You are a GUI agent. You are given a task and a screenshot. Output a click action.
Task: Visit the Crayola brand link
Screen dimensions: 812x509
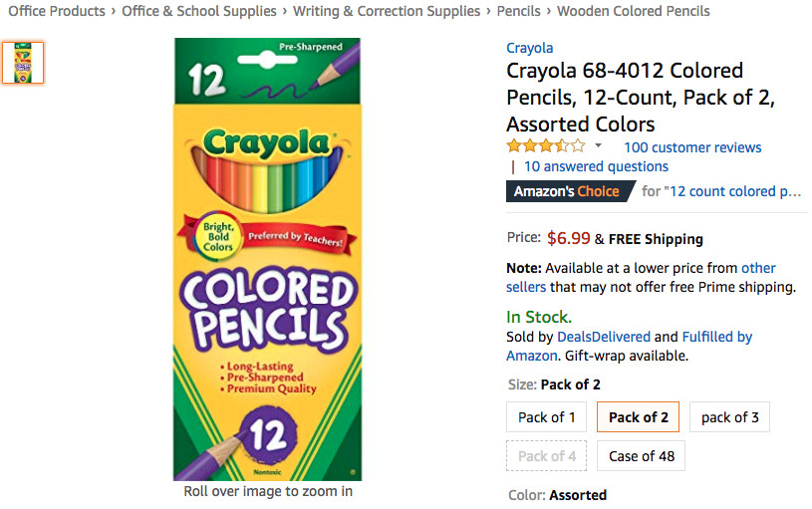(x=529, y=48)
